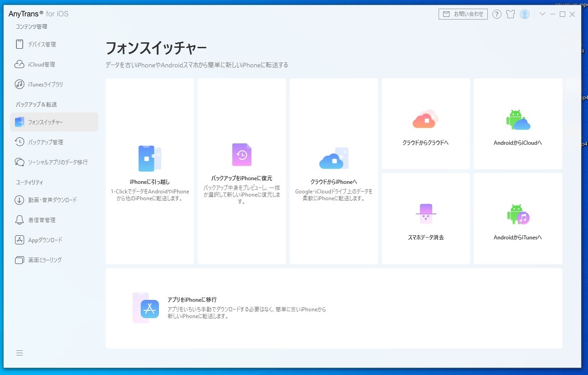Click the お問い合わせ contact button

click(x=463, y=14)
